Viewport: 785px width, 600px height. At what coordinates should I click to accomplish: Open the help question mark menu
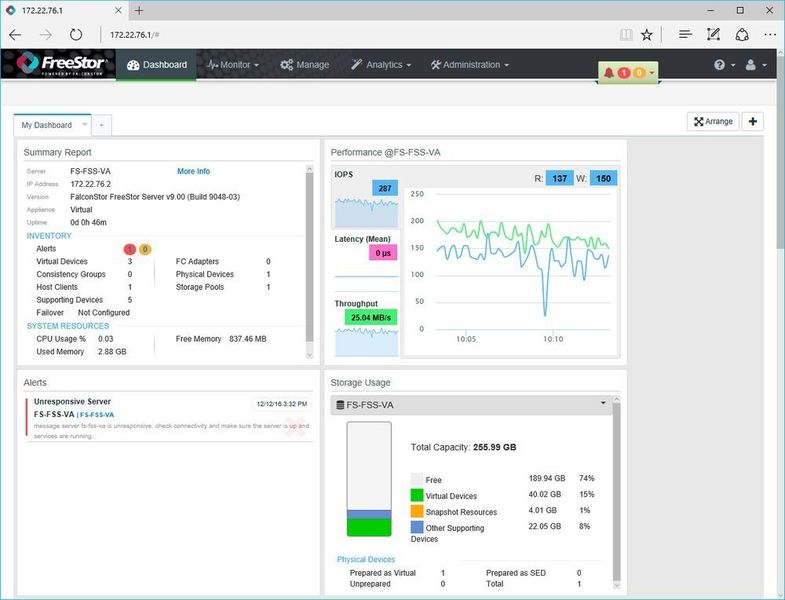(x=724, y=65)
